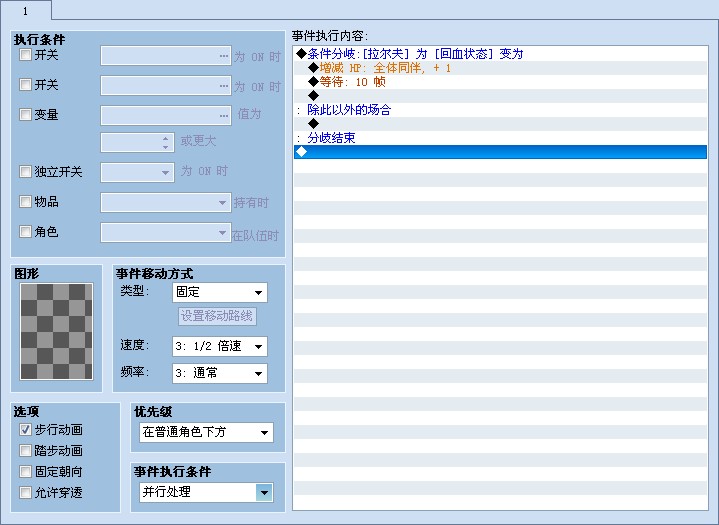
Task: Click the variable value spinner box
Action: pyautogui.click(x=137, y=143)
